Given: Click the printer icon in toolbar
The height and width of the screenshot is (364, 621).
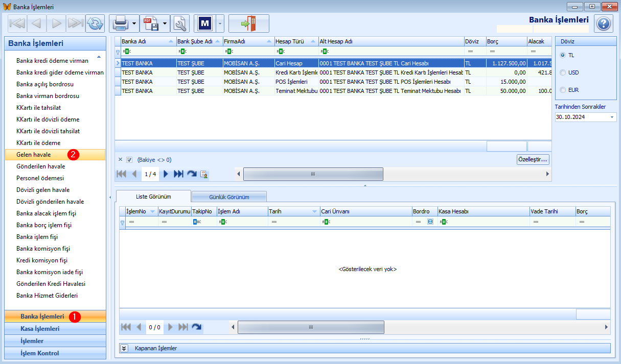Looking at the screenshot, I should pos(120,23).
